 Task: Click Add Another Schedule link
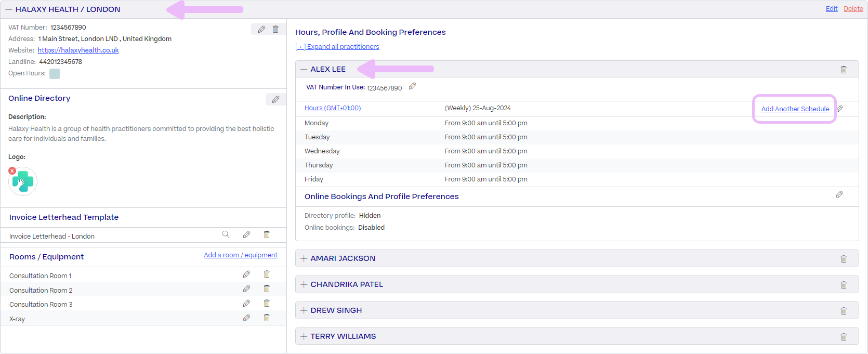(x=795, y=109)
